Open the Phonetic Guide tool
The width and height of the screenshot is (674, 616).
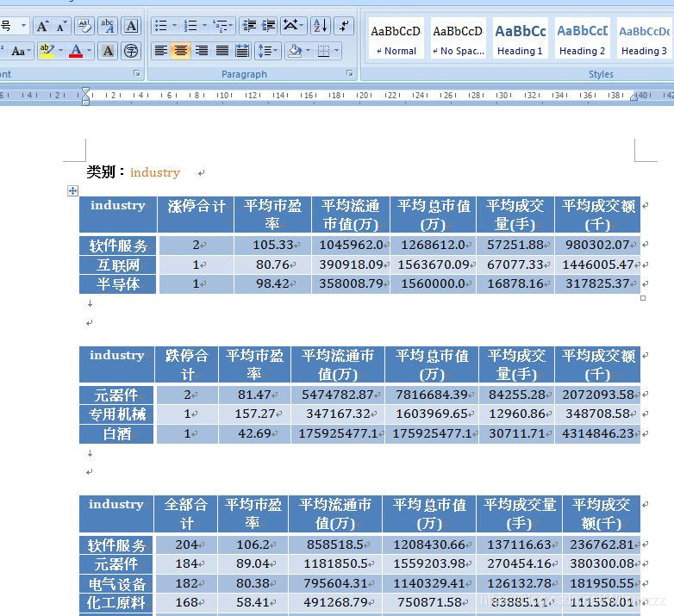[108, 26]
